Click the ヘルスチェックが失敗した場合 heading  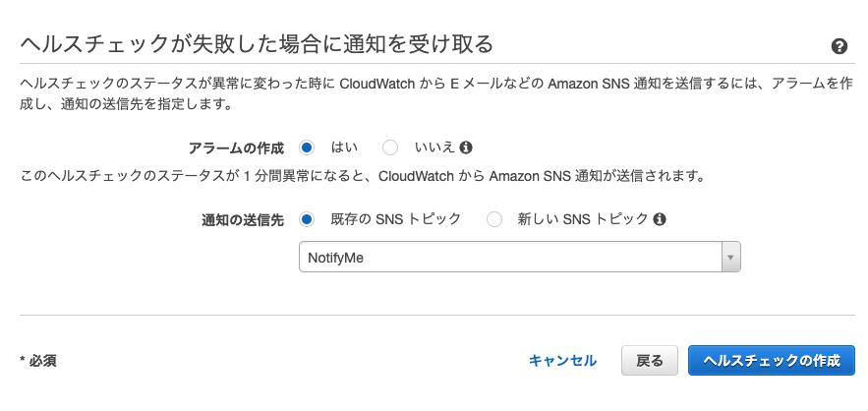click(x=257, y=44)
